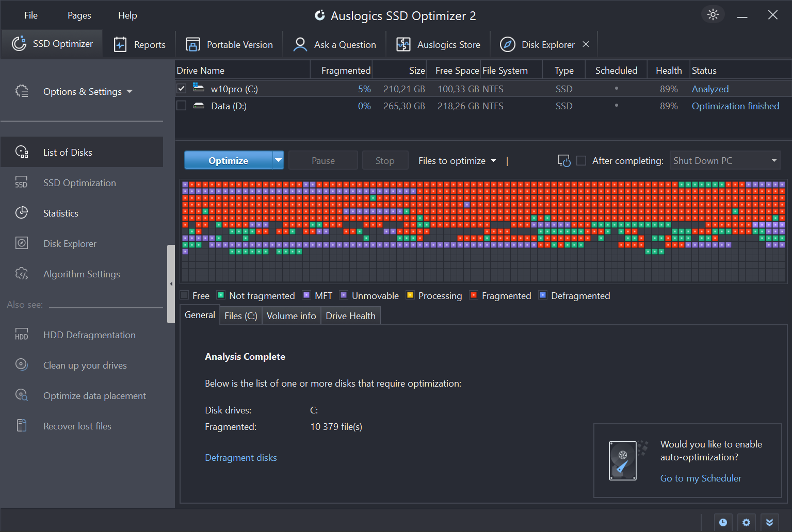792x532 pixels.
Task: Switch to the Volume info tab
Action: click(292, 315)
